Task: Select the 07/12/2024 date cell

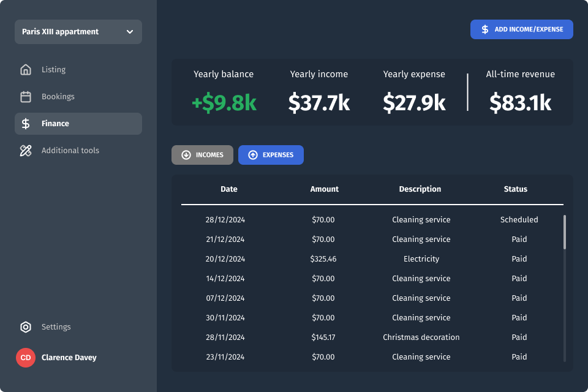Action: 225,298
